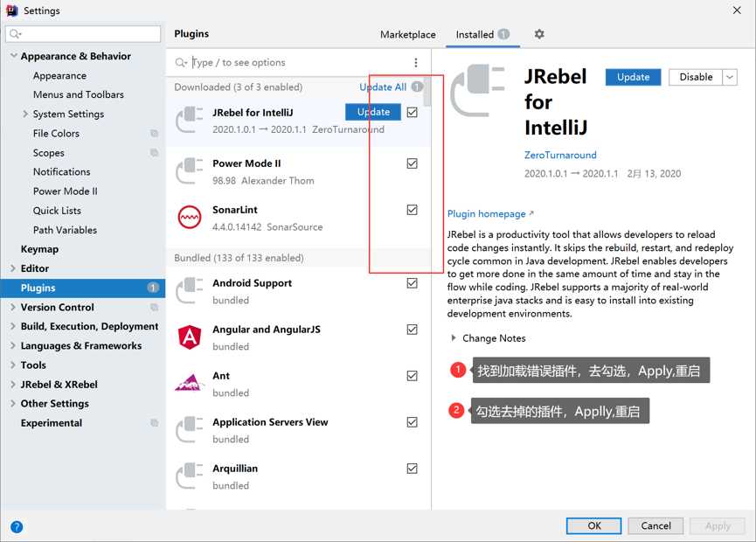Click the Update button in detail pane

[x=633, y=77]
